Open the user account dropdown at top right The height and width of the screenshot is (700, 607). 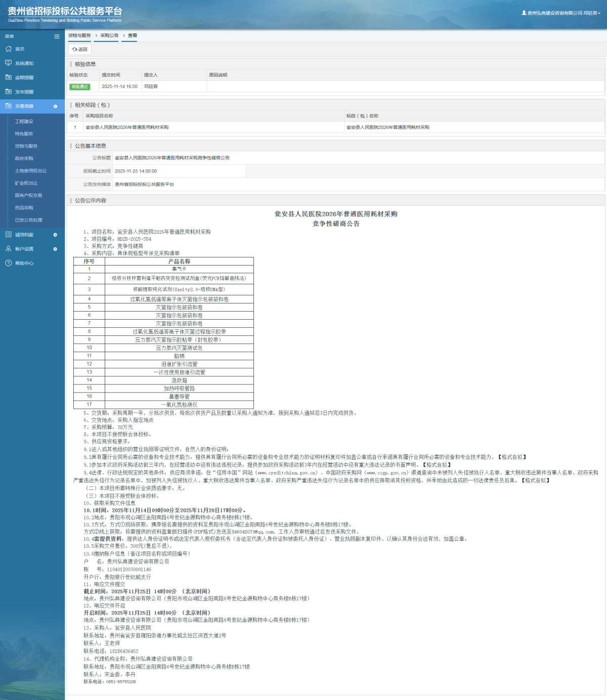click(x=561, y=13)
